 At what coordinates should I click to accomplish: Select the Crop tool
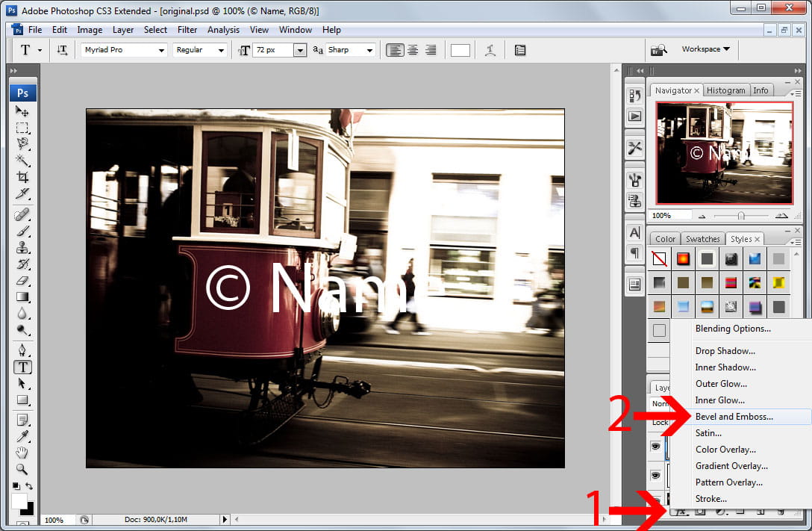pos(22,177)
